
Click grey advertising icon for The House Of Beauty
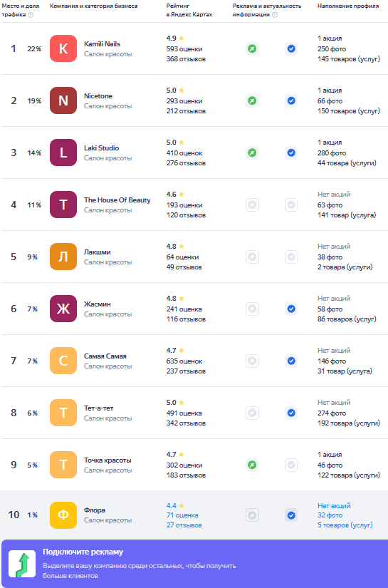[252, 205]
